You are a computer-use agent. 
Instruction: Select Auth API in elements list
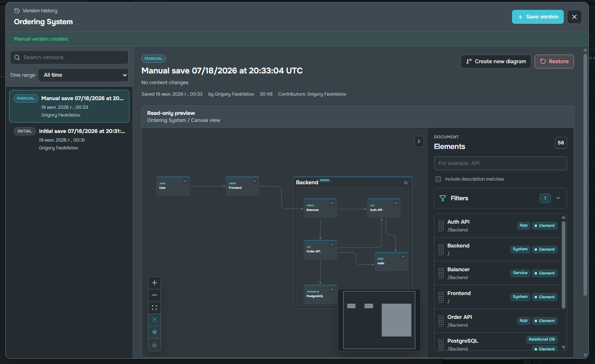tap(498, 226)
